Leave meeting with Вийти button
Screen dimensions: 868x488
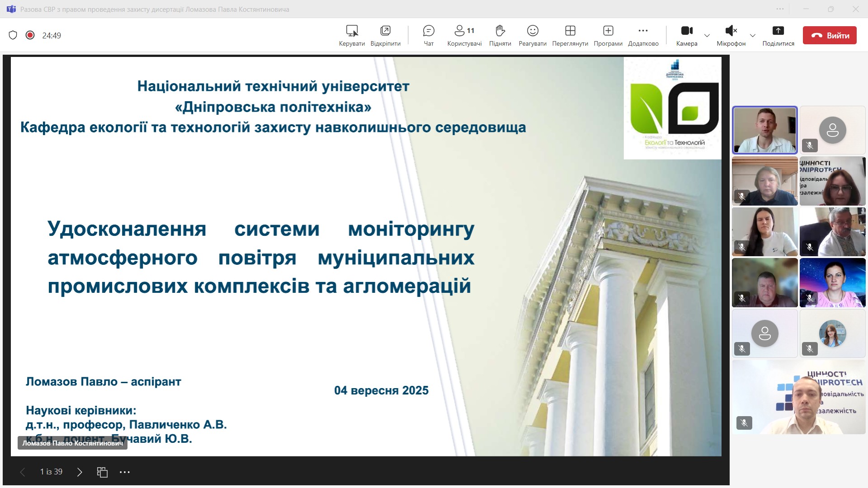pyautogui.click(x=829, y=35)
